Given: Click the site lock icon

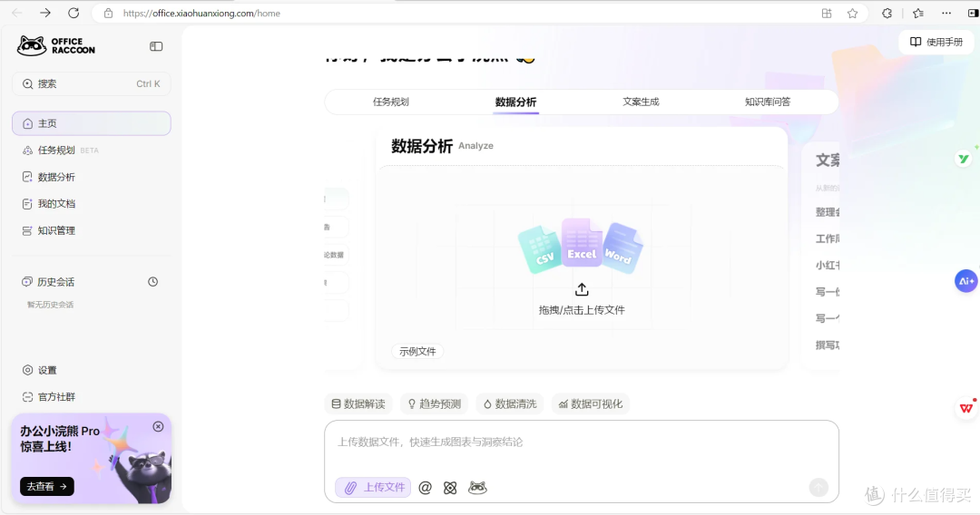Looking at the screenshot, I should click(x=108, y=13).
